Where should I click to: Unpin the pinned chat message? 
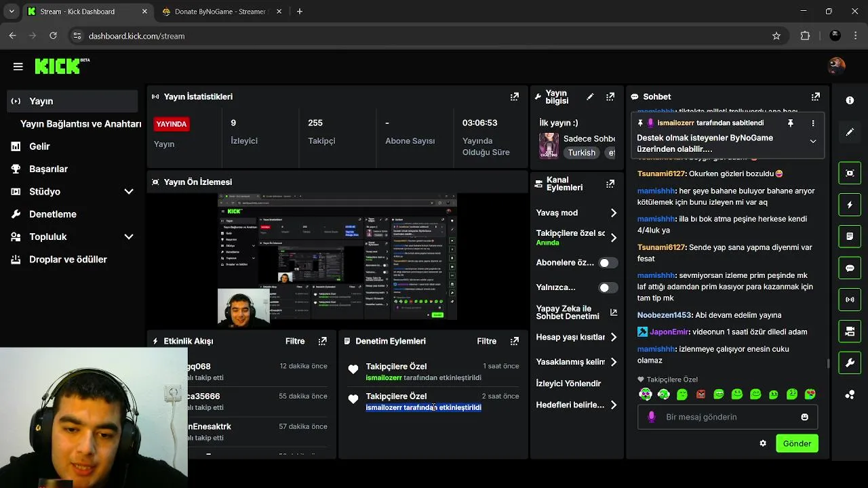[790, 123]
